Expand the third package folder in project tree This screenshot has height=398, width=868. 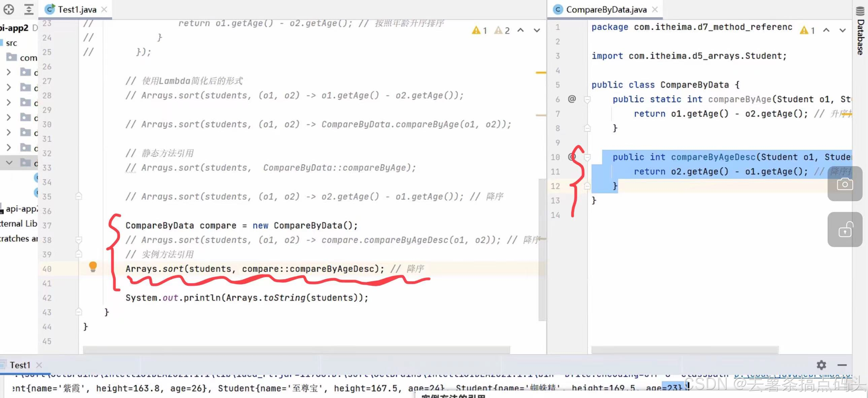click(x=9, y=102)
